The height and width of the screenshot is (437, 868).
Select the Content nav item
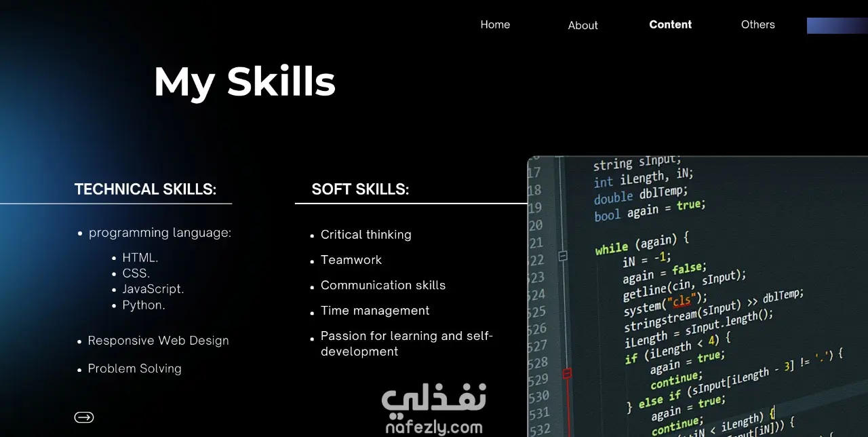point(670,24)
